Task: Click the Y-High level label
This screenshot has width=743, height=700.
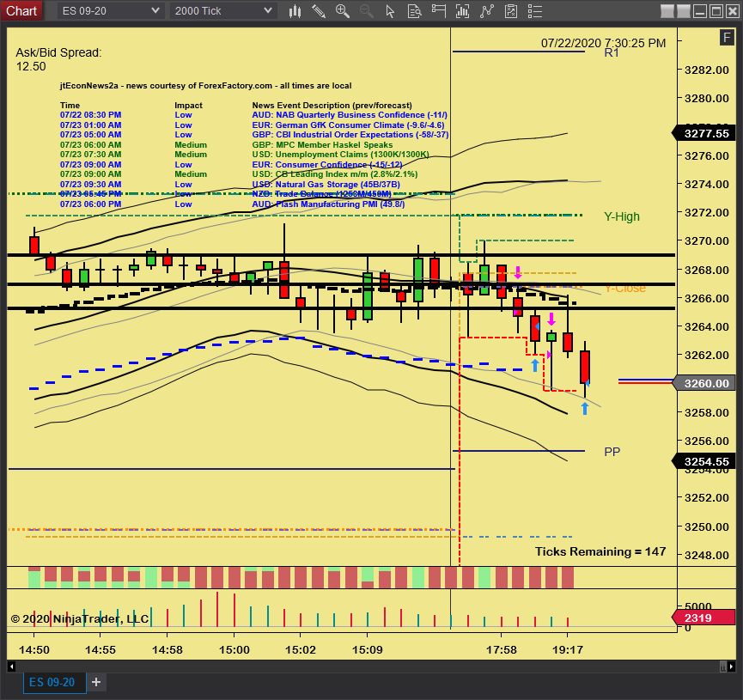Action: (622, 216)
